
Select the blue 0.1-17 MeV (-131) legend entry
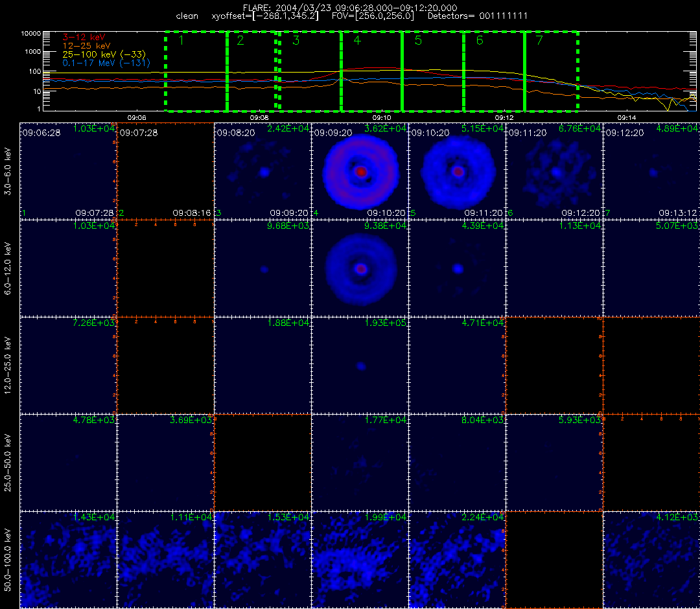point(106,63)
